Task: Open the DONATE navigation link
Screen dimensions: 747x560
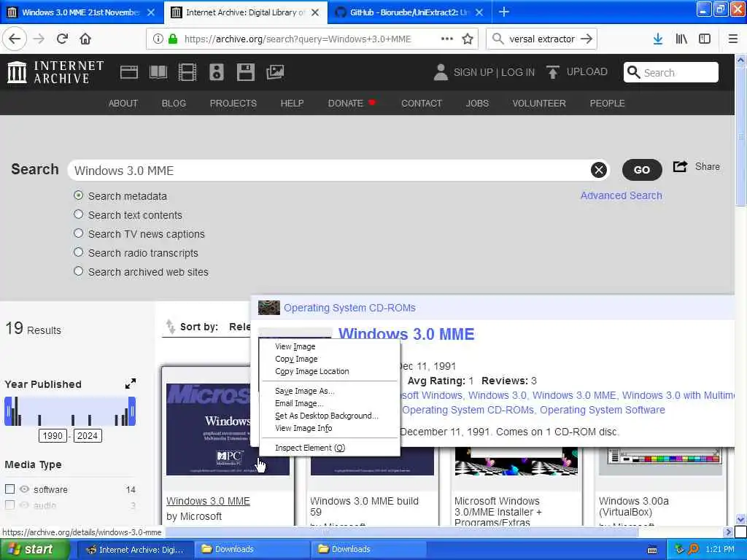Action: click(345, 104)
